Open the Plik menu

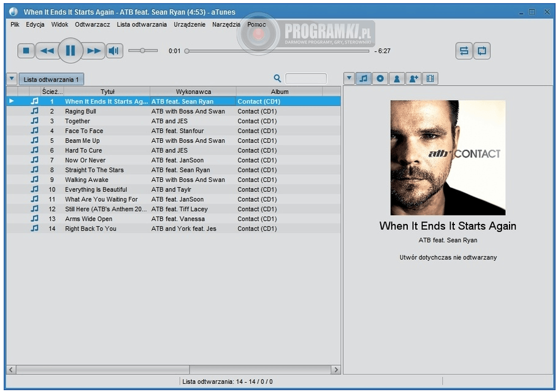coord(15,25)
